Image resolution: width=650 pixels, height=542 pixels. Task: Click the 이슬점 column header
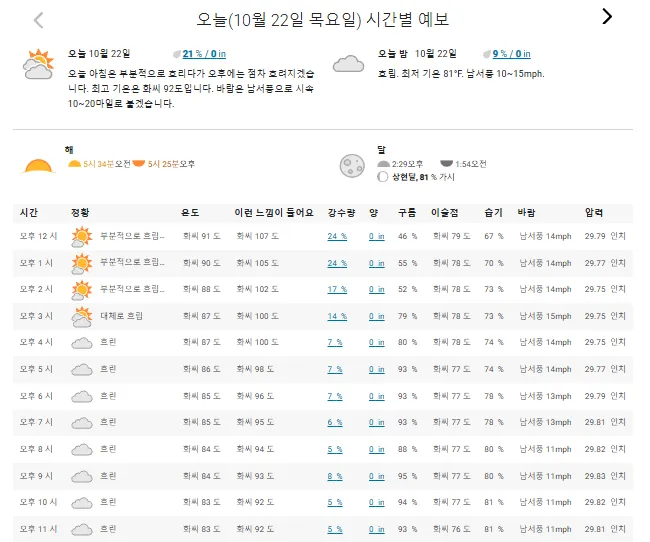pyautogui.click(x=444, y=213)
